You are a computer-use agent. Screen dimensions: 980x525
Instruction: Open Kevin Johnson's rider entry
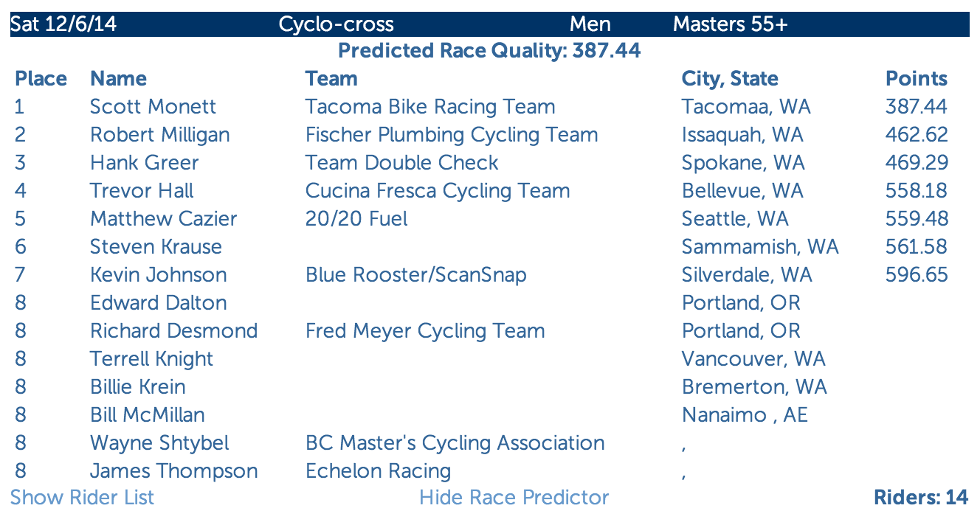tap(159, 275)
